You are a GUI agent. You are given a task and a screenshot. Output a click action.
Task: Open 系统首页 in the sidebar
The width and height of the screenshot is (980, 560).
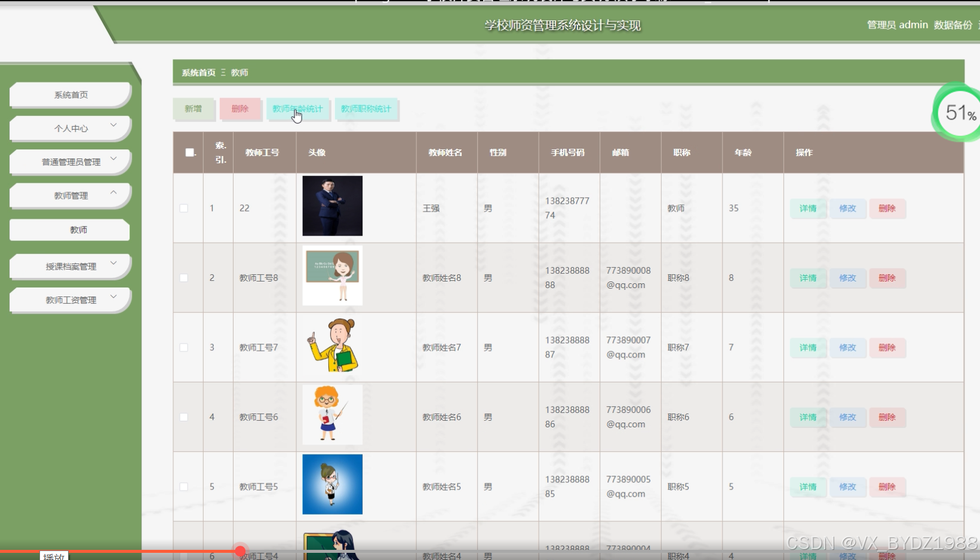pos(70,94)
